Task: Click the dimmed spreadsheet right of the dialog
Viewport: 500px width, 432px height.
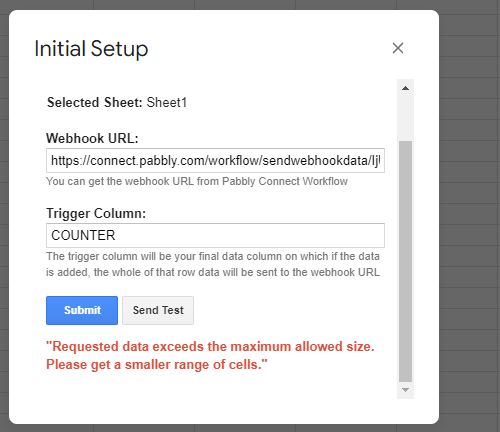Action: (x=470, y=217)
